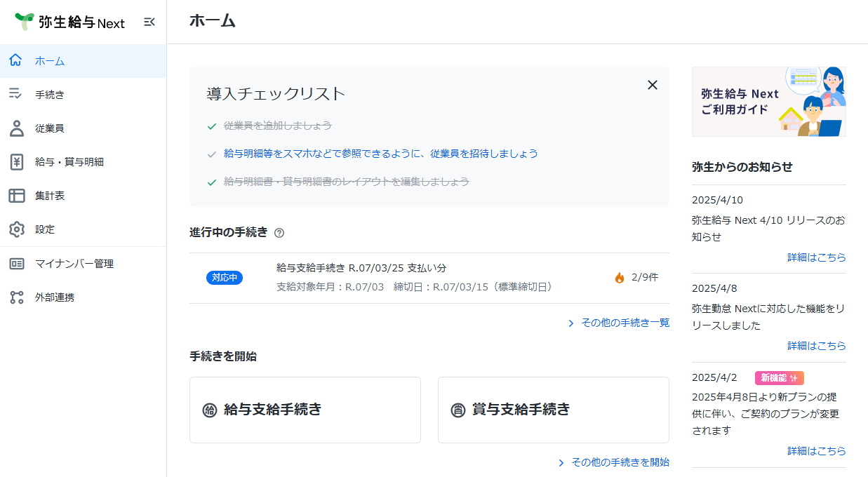Open the 弥生給与 Next ご利用ガイド banner

(768, 101)
